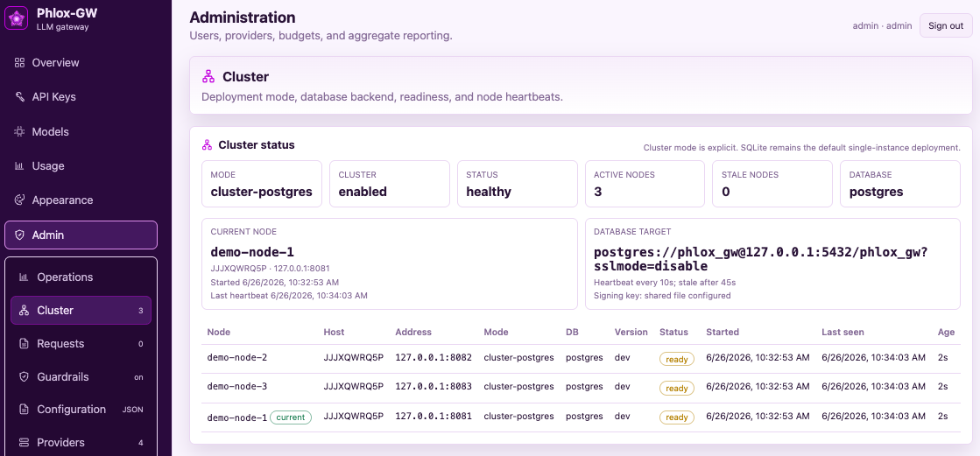Click the Address column header
Image resolution: width=980 pixels, height=456 pixels.
point(413,333)
